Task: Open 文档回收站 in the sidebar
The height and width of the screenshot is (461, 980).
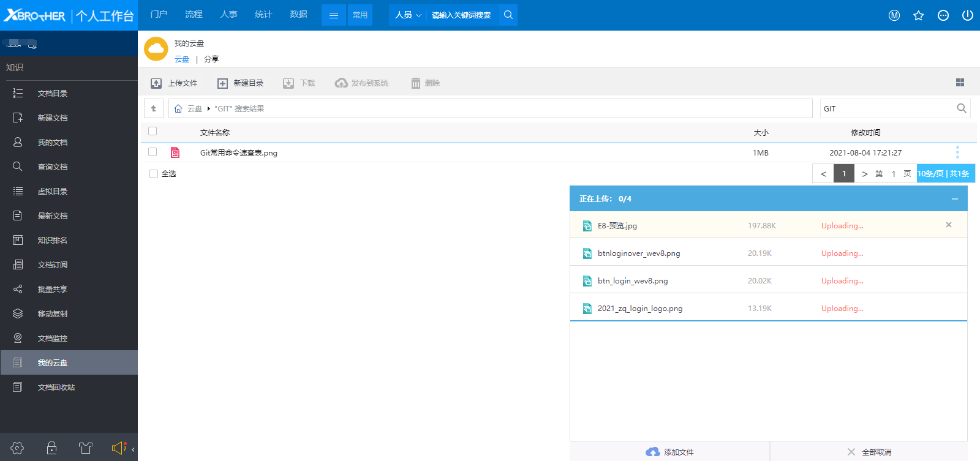Action: coord(56,387)
